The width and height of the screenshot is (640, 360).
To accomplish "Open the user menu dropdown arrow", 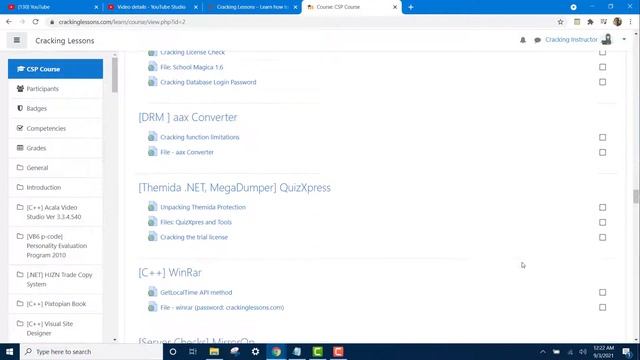I will point(624,40).
